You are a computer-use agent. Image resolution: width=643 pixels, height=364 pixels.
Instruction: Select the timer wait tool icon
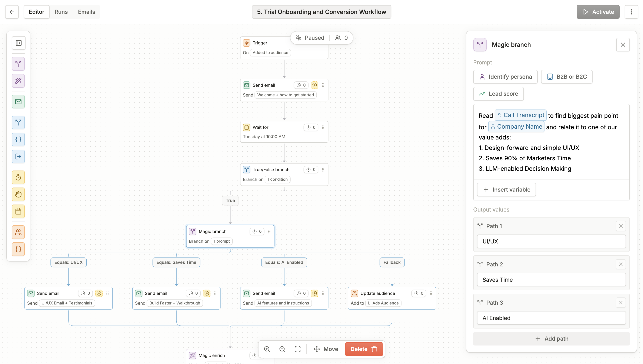[18, 178]
